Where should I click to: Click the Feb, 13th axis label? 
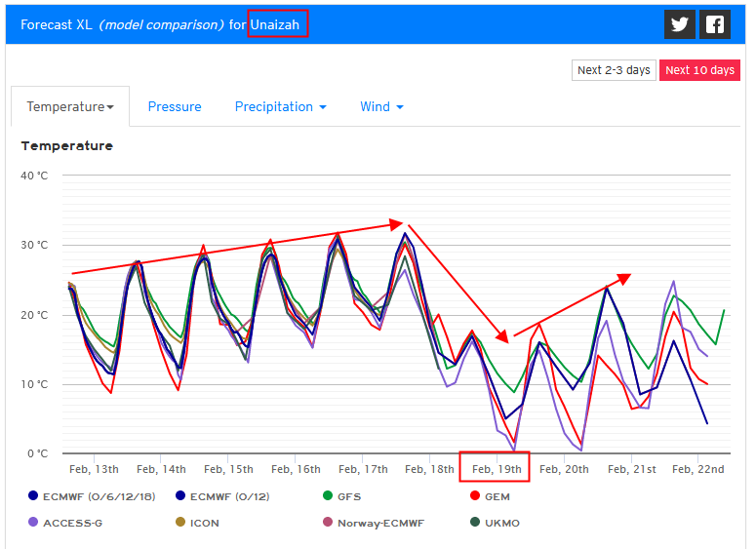pos(94,469)
